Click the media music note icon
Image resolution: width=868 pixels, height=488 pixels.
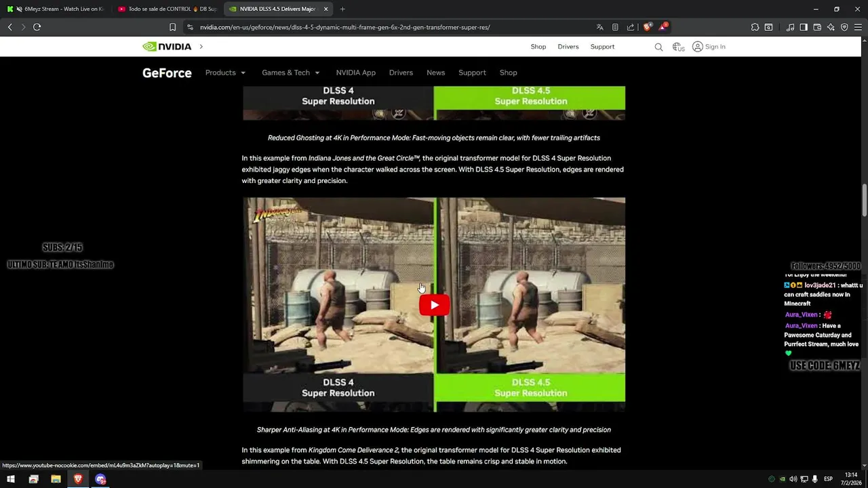point(790,27)
